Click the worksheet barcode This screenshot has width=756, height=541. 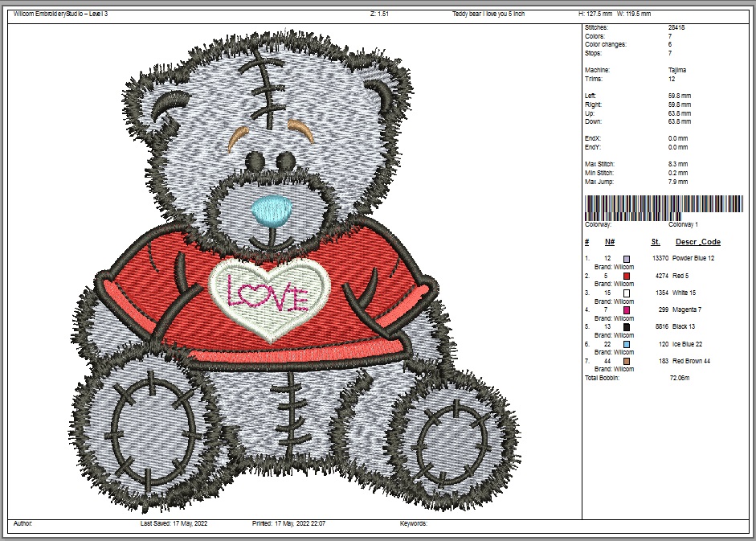click(664, 208)
